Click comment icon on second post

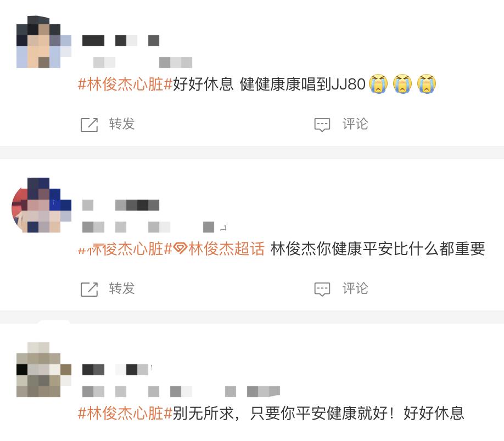pyautogui.click(x=322, y=290)
